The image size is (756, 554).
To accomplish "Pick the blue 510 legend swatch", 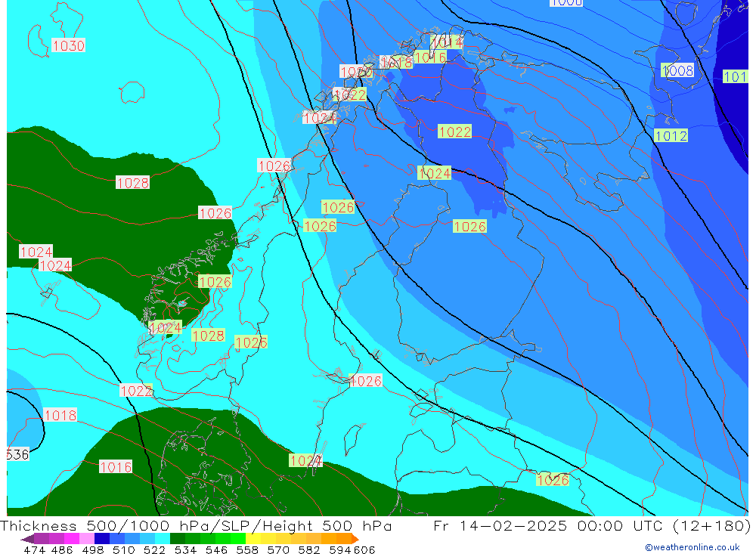I will point(117,539).
